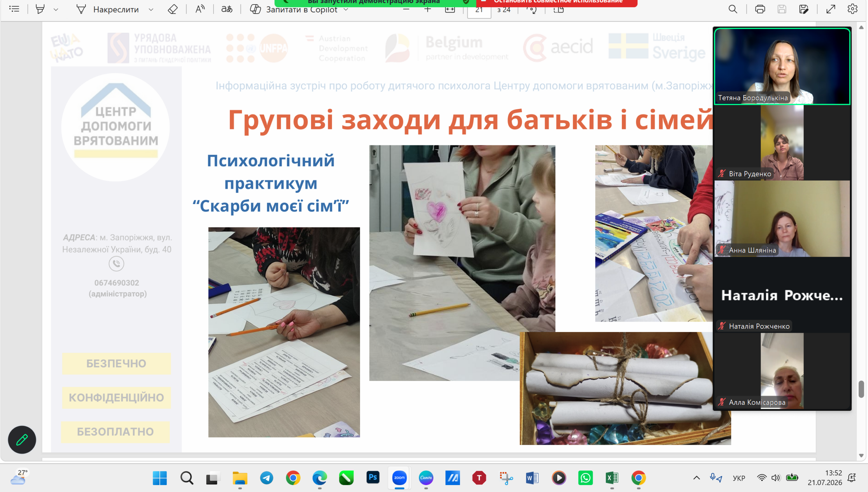Open Windows taskbar search

[187, 478]
